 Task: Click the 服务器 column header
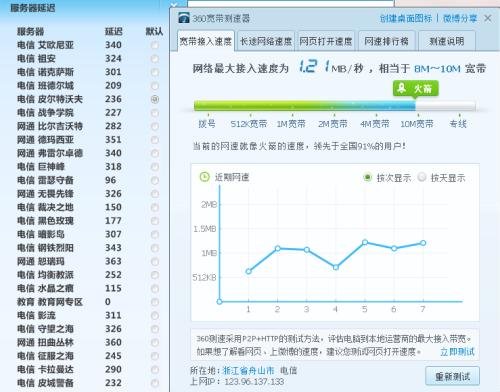[31, 32]
